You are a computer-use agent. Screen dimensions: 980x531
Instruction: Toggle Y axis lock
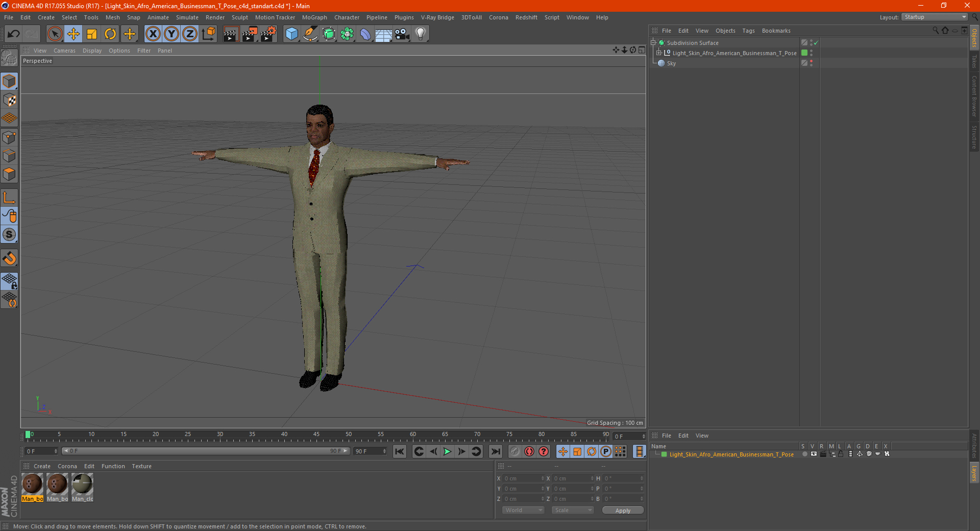tap(171, 34)
